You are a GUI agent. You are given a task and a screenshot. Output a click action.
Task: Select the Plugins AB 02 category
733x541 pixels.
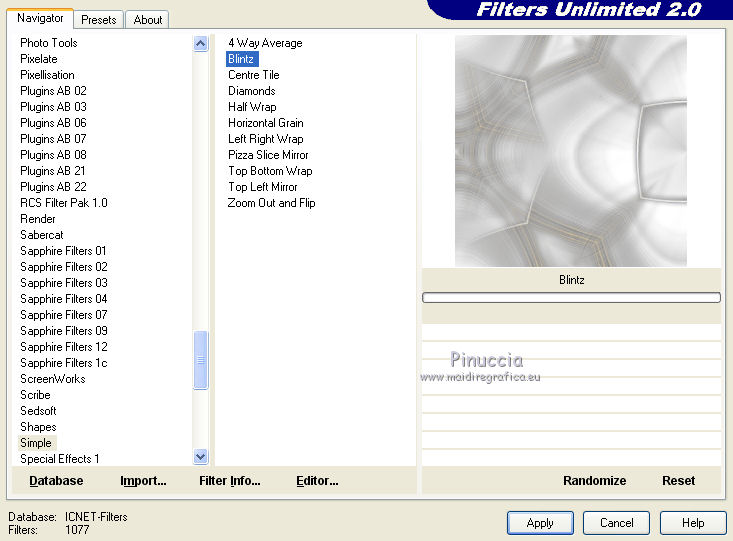point(53,91)
